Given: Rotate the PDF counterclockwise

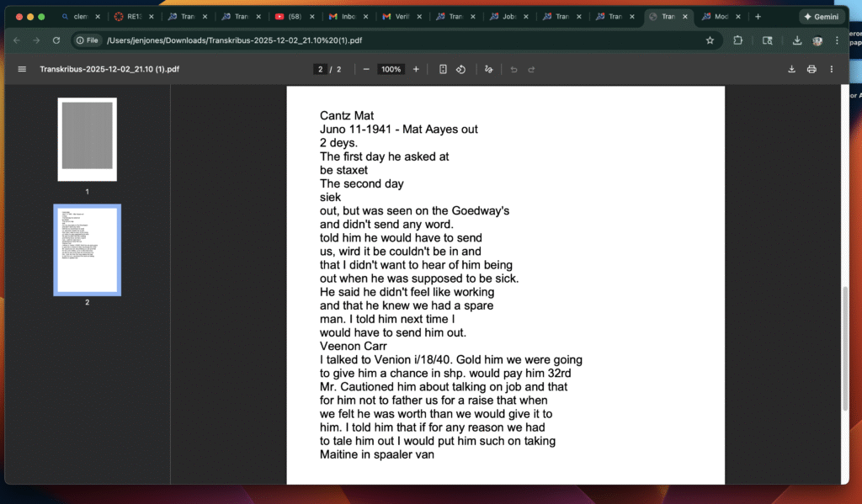Looking at the screenshot, I should click(460, 69).
